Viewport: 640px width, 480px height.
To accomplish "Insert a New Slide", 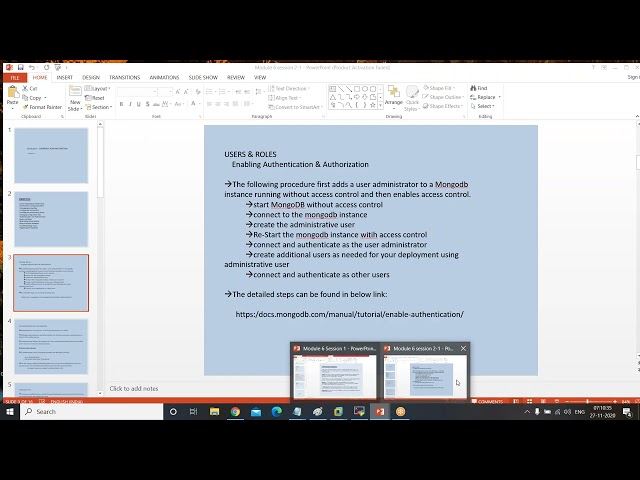I will tap(75, 98).
